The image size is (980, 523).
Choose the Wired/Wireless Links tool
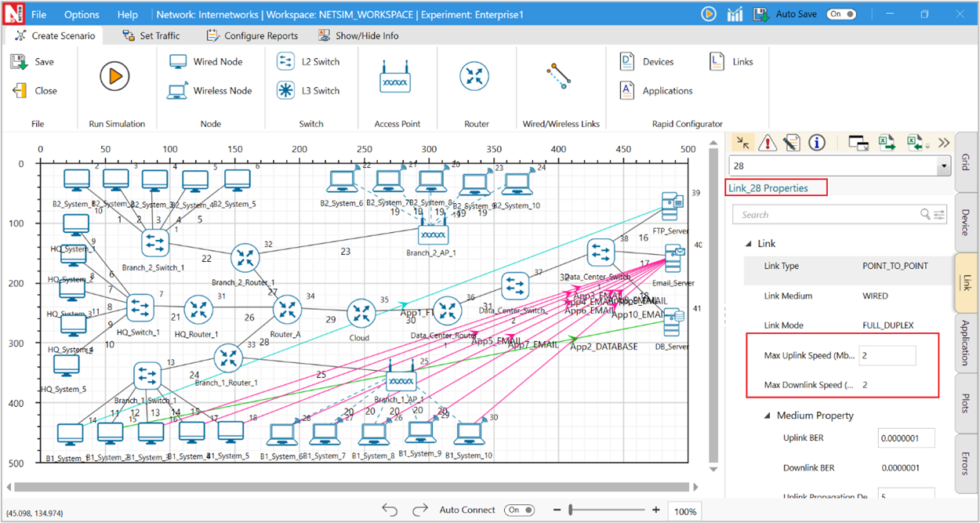pyautogui.click(x=559, y=76)
